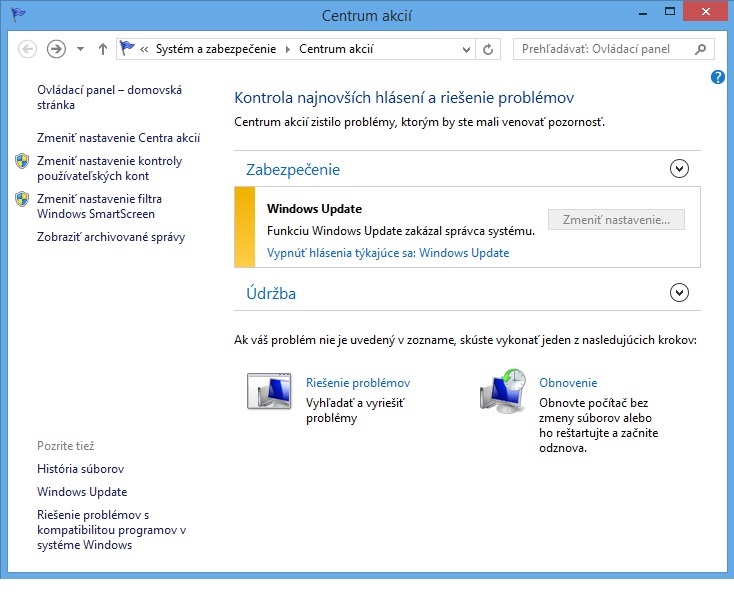The image size is (734, 600).
Task: Click the Obnovenie recovery icon
Action: [502, 390]
